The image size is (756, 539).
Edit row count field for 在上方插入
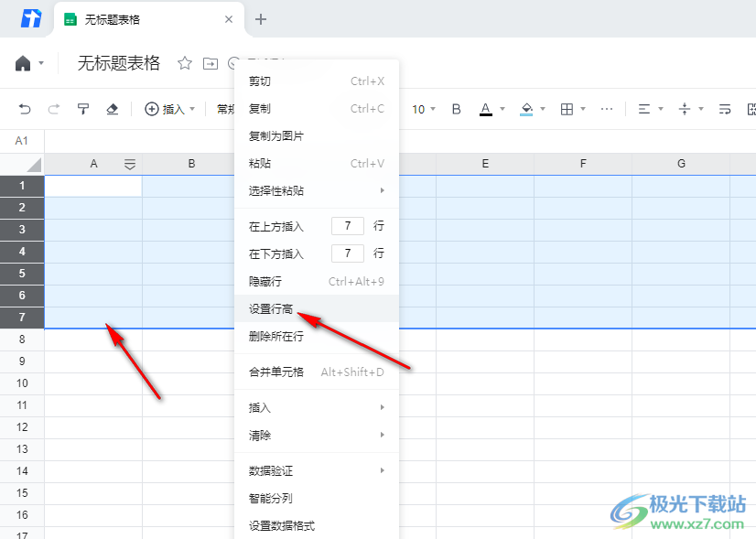coord(348,226)
